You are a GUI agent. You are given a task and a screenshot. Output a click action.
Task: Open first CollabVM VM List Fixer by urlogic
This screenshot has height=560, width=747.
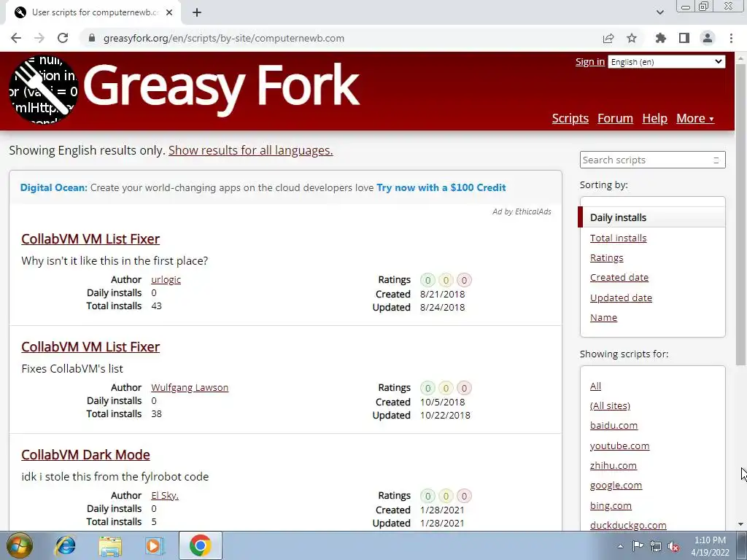(x=90, y=238)
